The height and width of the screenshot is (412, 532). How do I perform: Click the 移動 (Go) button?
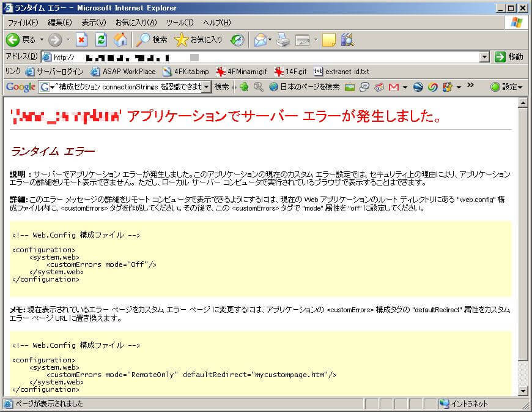tap(509, 57)
